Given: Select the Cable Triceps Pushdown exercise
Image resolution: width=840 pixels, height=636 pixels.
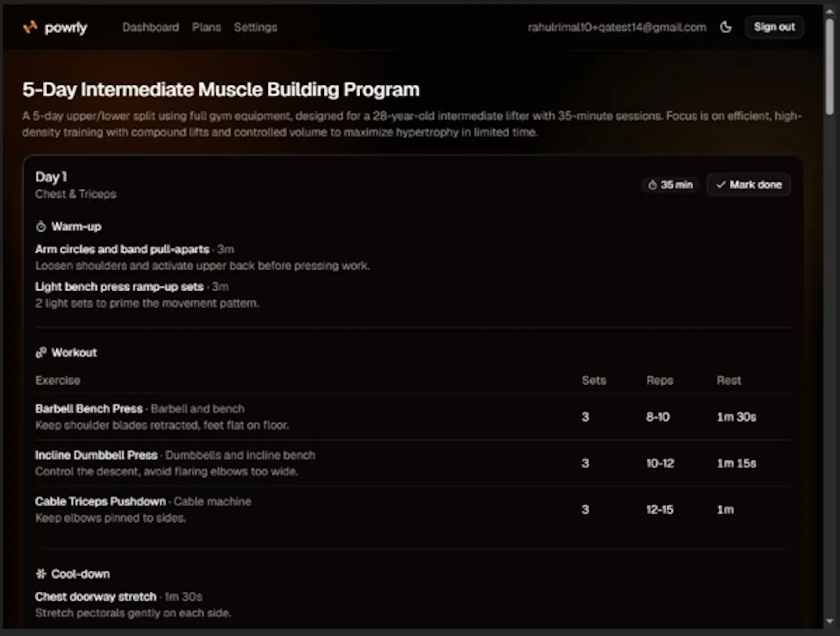Looking at the screenshot, I should [x=100, y=501].
